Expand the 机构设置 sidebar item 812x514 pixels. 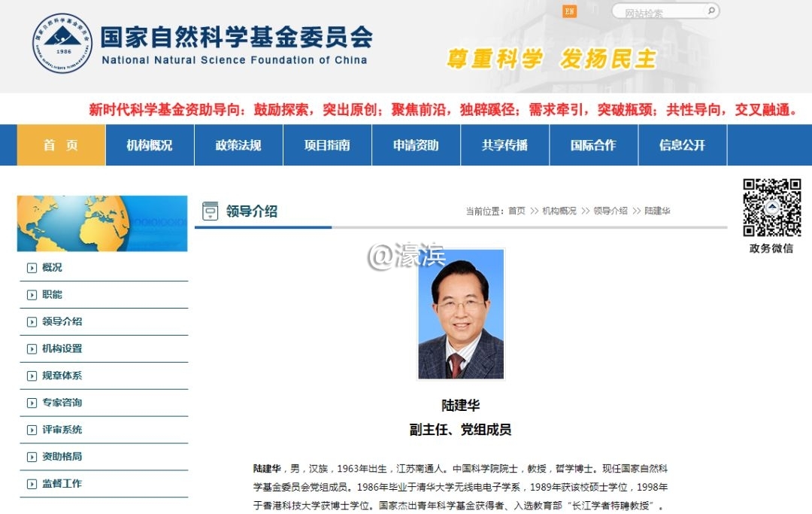point(62,348)
